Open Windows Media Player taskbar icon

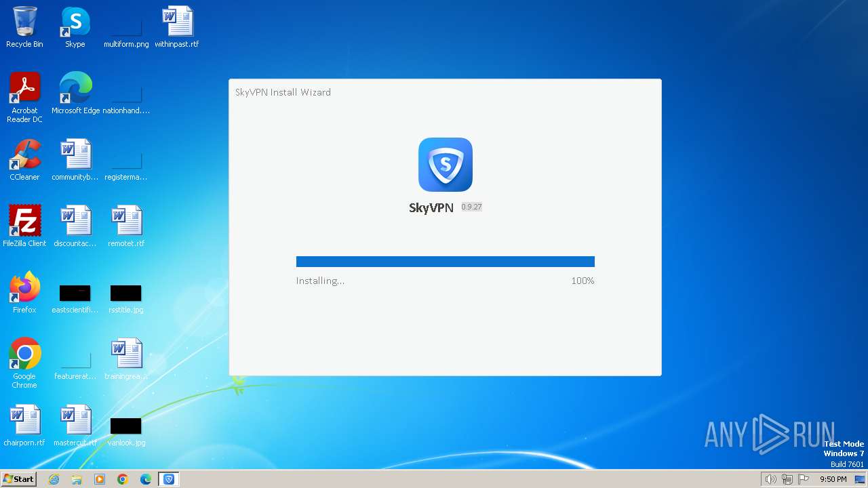click(100, 479)
